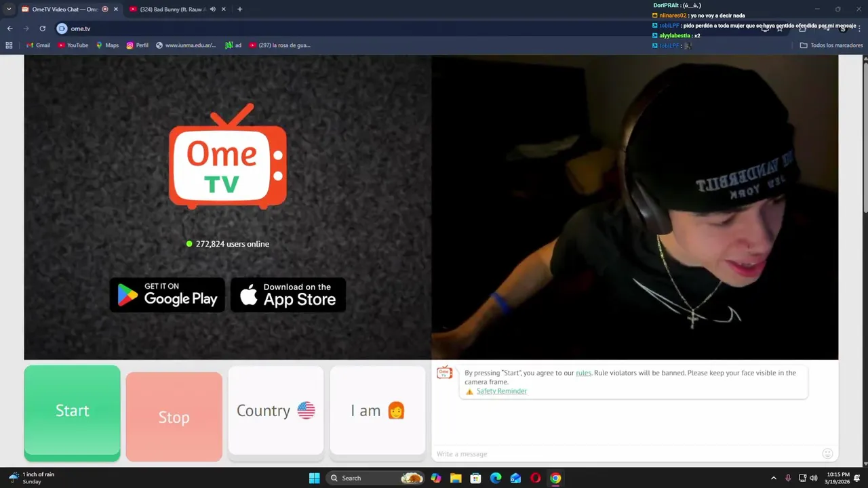Click the OmeTV logo

[x=228, y=156]
